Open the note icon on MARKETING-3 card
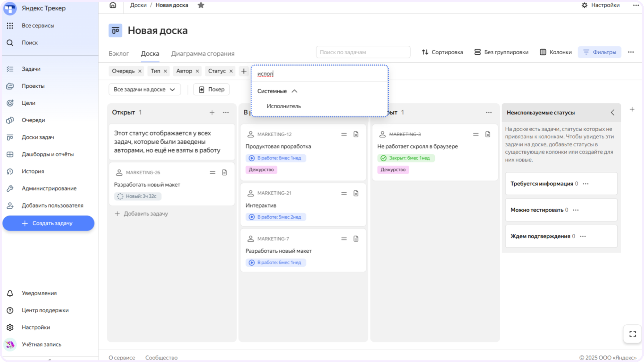Screen dimensions: 644x362 (x=488, y=134)
